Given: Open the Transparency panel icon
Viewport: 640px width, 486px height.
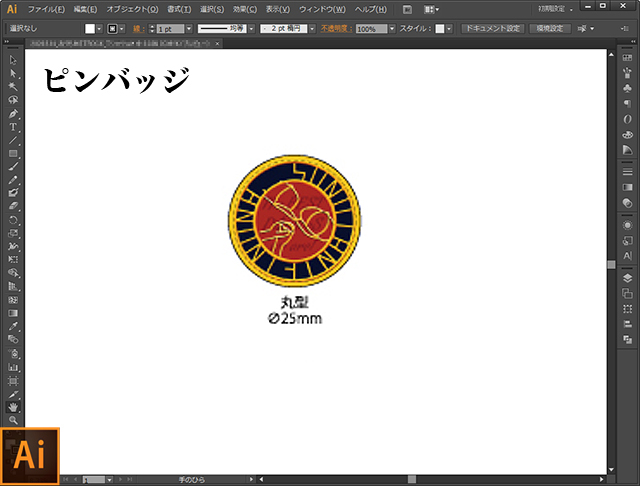Looking at the screenshot, I should (x=627, y=203).
